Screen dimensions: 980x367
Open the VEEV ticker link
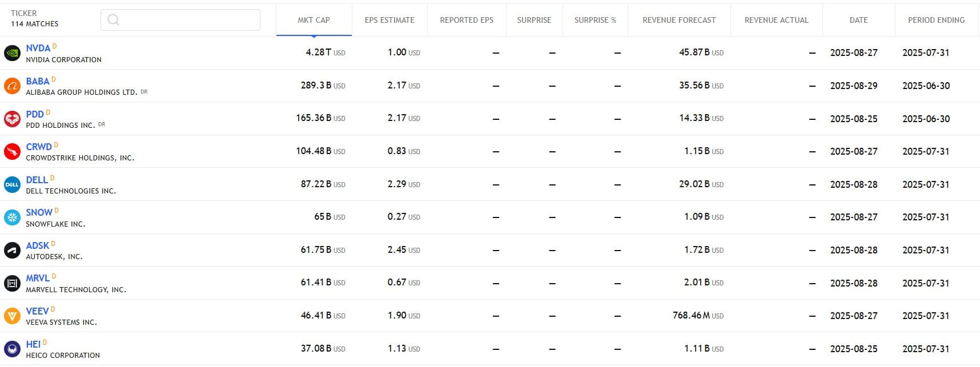[x=38, y=312]
